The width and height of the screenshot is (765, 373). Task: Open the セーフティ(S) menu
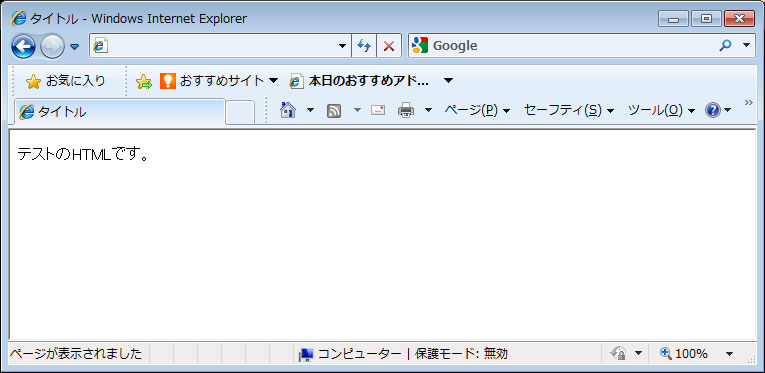tap(569, 111)
